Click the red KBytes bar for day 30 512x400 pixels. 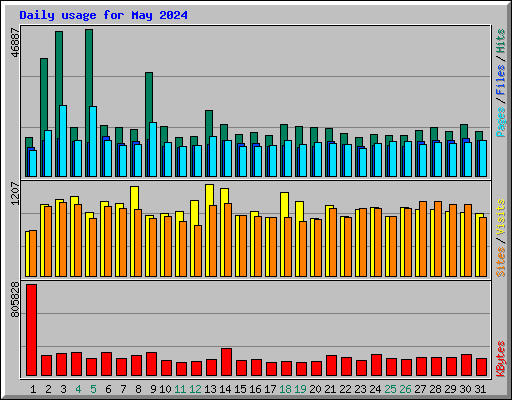click(467, 365)
